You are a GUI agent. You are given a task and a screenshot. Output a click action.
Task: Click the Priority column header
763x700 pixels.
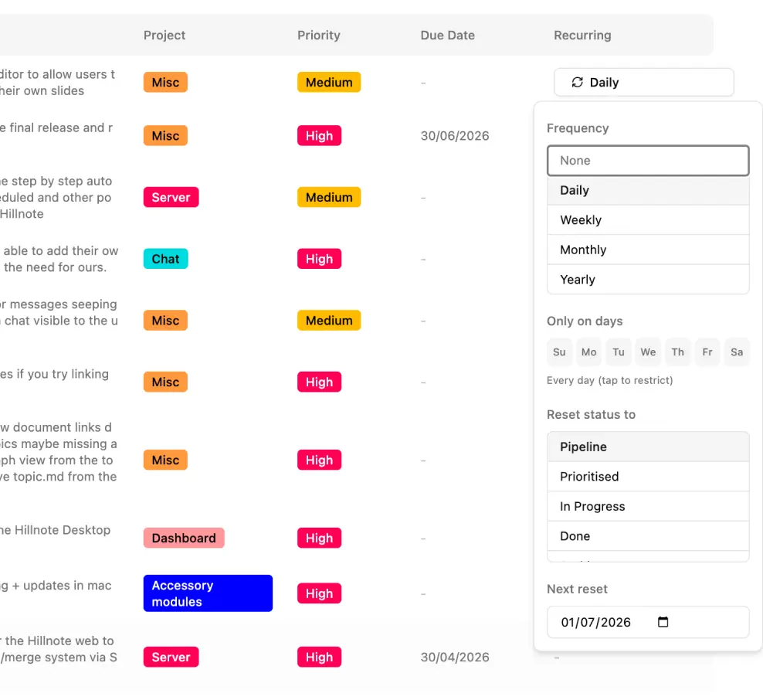click(319, 35)
